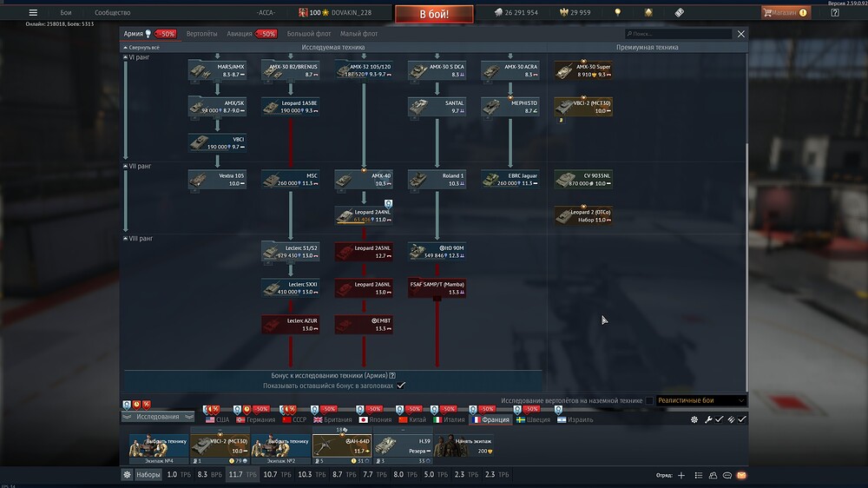Screen dimensions: 868x488
Task: Open the Реалистичные бои game mode dropdown
Action: pyautogui.click(x=700, y=400)
